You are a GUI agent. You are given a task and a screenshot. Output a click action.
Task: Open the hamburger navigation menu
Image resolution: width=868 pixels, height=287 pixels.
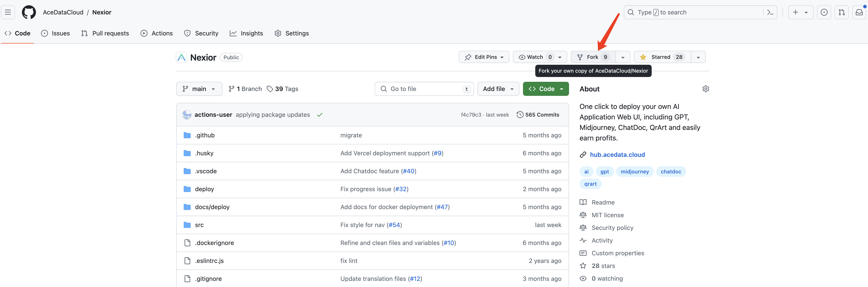(8, 12)
